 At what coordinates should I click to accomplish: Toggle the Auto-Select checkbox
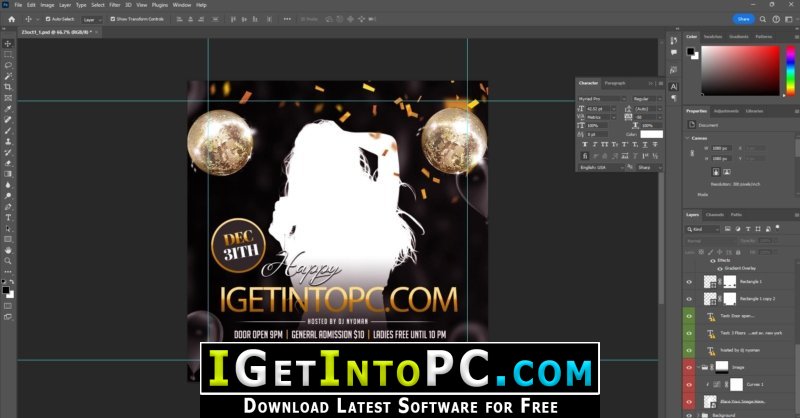click(x=48, y=19)
